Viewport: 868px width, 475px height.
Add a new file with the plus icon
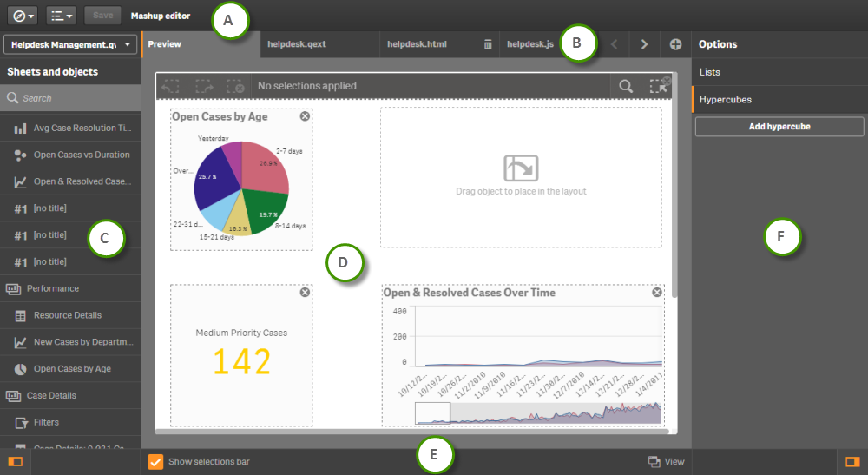coord(675,44)
